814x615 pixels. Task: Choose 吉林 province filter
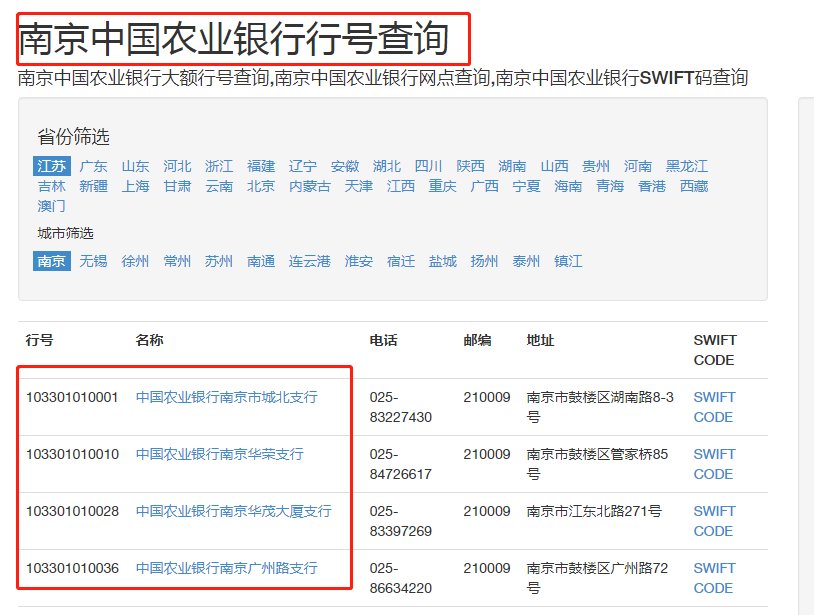tap(51, 186)
